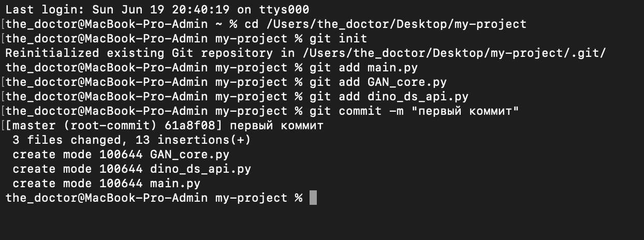The height and width of the screenshot is (240, 644).
Task: Click the "create mode 100644 GAN_core.py" line
Action: pyautogui.click(x=121, y=155)
